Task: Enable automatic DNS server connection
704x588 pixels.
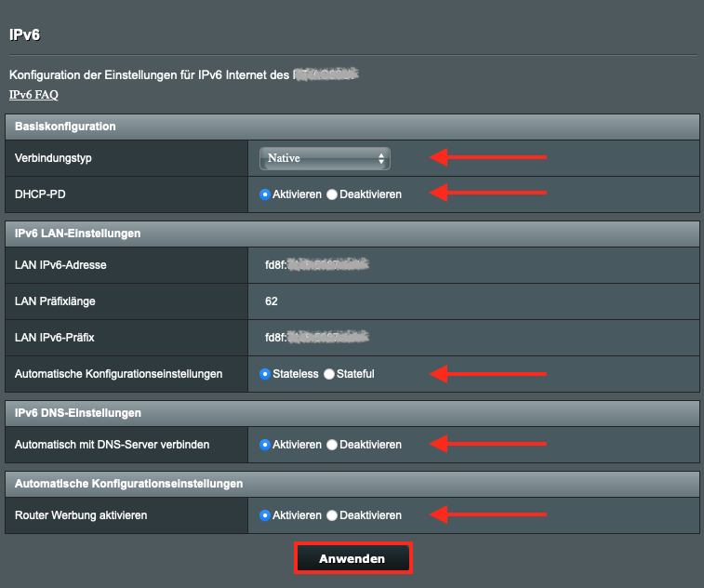Action: (x=265, y=445)
